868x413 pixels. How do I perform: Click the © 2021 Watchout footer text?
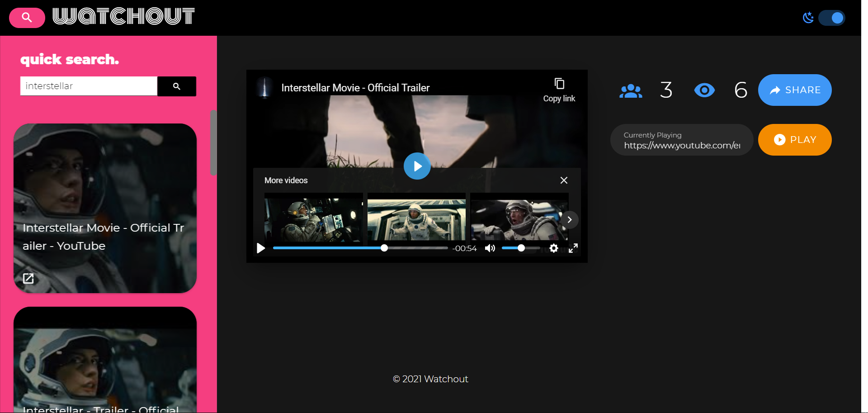coord(430,379)
